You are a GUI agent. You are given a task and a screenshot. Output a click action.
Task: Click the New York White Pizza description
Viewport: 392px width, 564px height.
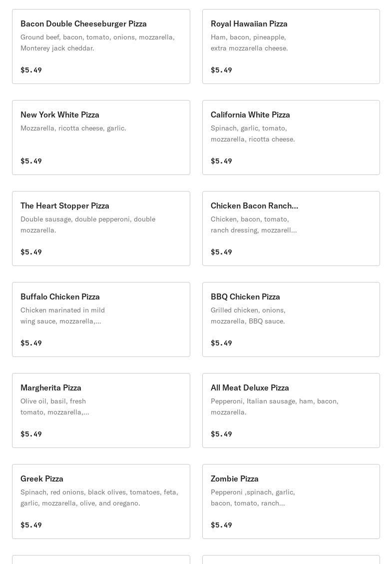click(x=73, y=128)
